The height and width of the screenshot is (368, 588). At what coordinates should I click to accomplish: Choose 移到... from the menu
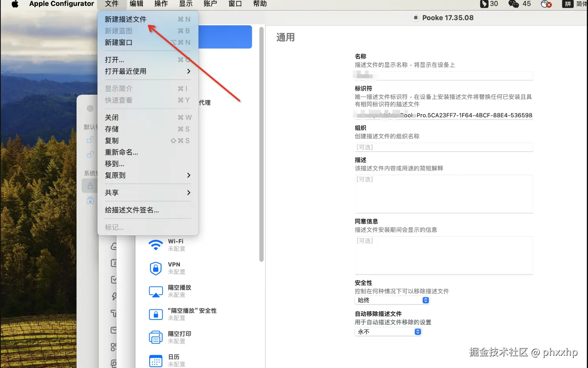pos(148,164)
